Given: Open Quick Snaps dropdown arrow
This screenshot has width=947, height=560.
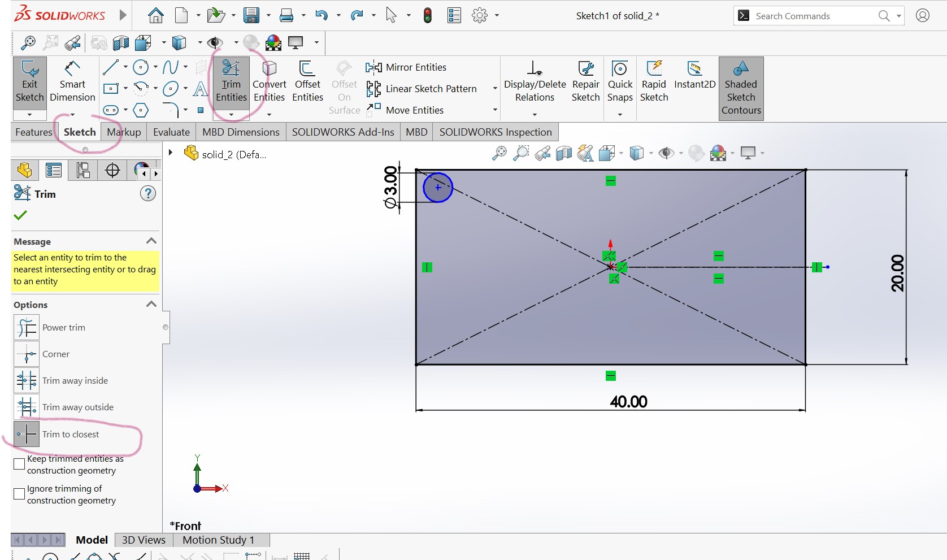Looking at the screenshot, I should (x=620, y=114).
